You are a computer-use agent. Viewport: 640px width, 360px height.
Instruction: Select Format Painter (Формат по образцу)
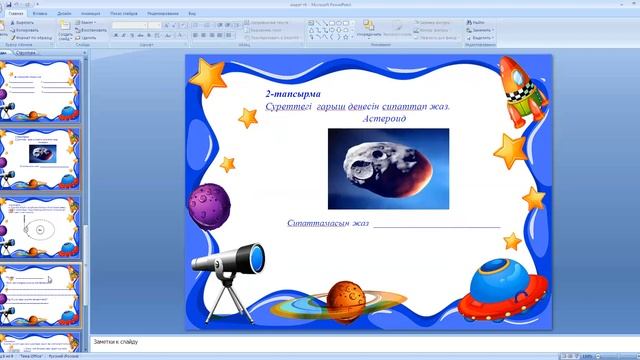point(31,38)
